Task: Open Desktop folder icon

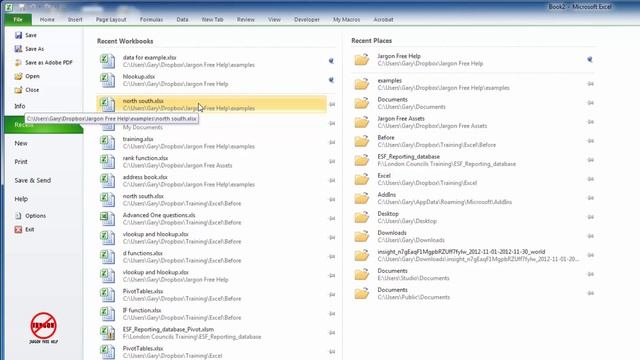Action: [362, 217]
